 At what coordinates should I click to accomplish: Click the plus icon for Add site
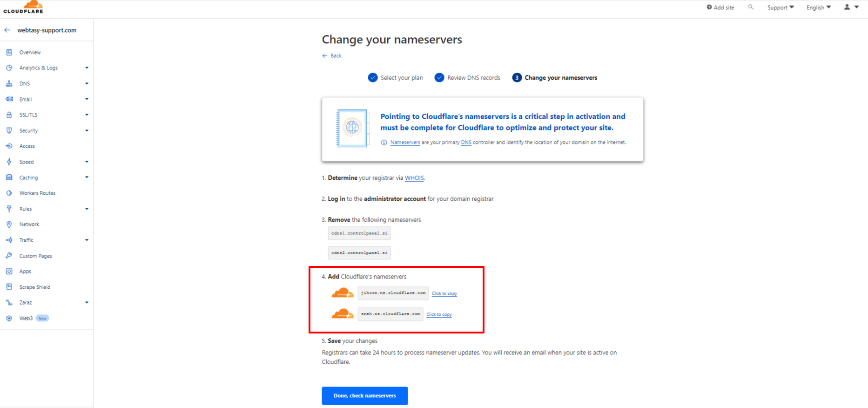pyautogui.click(x=709, y=7)
